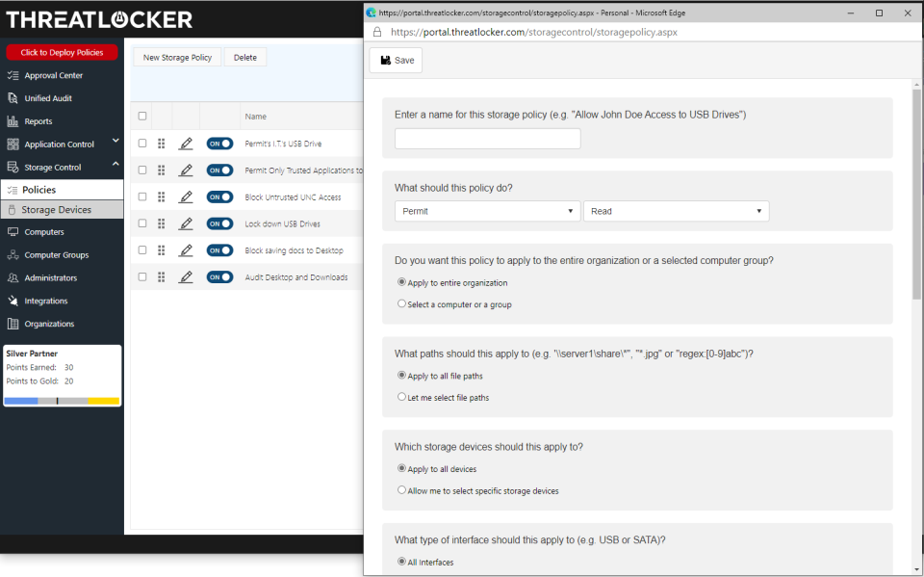Open Policies in the sidebar
Screen dimensions: 924x577
tap(62, 190)
